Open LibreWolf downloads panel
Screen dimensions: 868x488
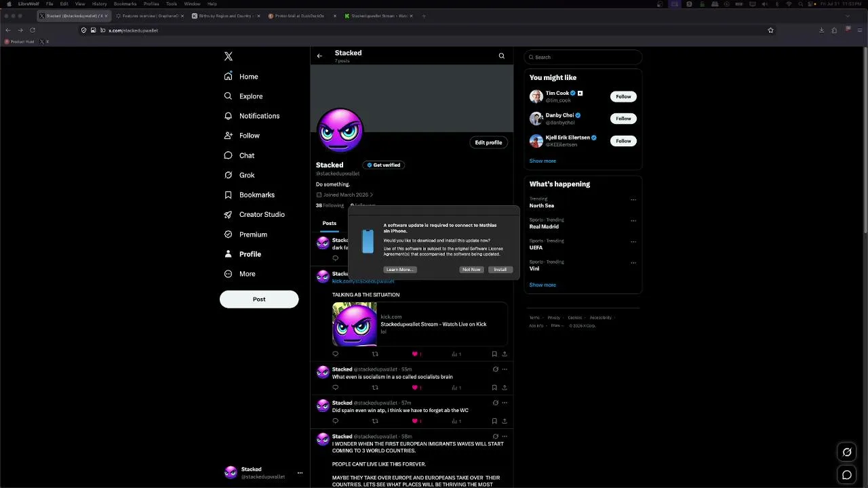(822, 30)
